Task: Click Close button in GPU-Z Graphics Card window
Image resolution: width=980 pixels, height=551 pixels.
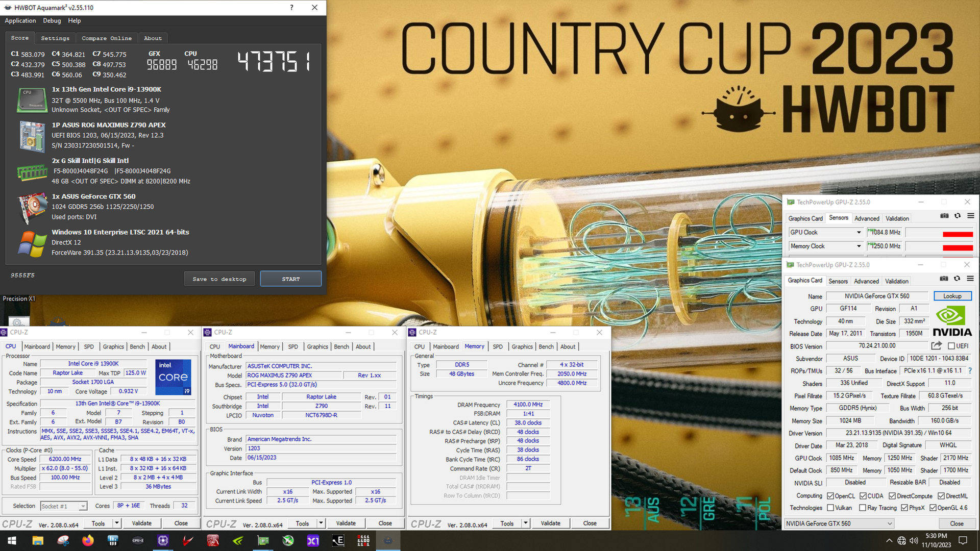Action: (x=957, y=523)
